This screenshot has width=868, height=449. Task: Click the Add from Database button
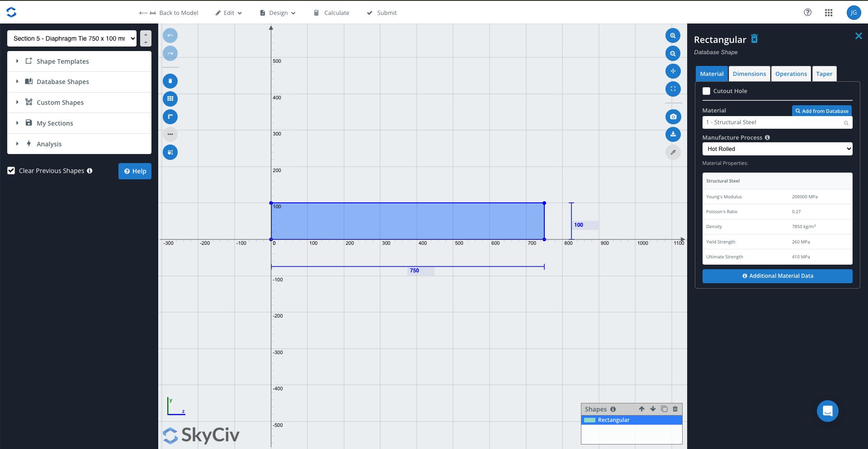(821, 111)
